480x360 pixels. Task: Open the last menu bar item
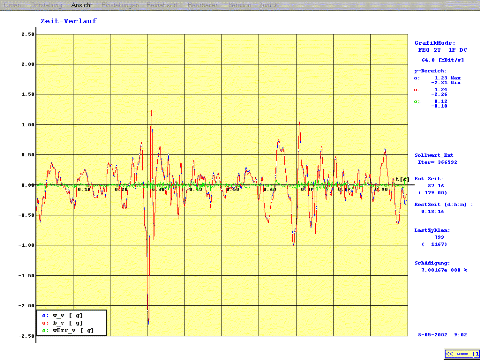pos(268,5)
